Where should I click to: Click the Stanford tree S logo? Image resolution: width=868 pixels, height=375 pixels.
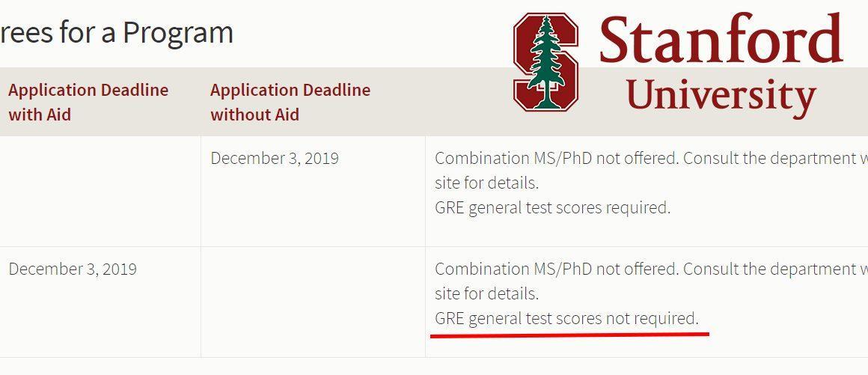[x=545, y=62]
